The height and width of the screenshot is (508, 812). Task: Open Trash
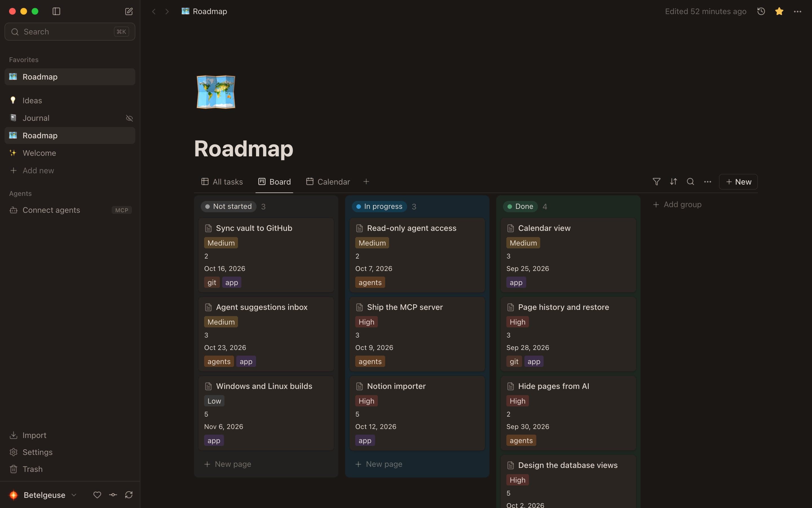click(x=70, y=469)
